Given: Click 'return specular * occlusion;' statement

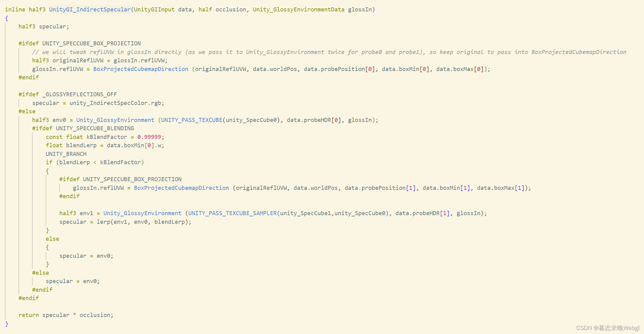Looking at the screenshot, I should point(66,315).
